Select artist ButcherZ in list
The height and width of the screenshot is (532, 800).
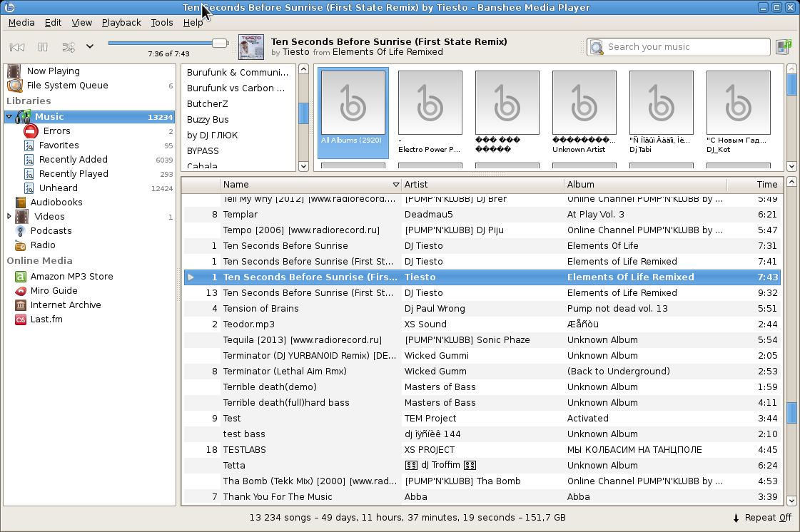[x=239, y=103]
